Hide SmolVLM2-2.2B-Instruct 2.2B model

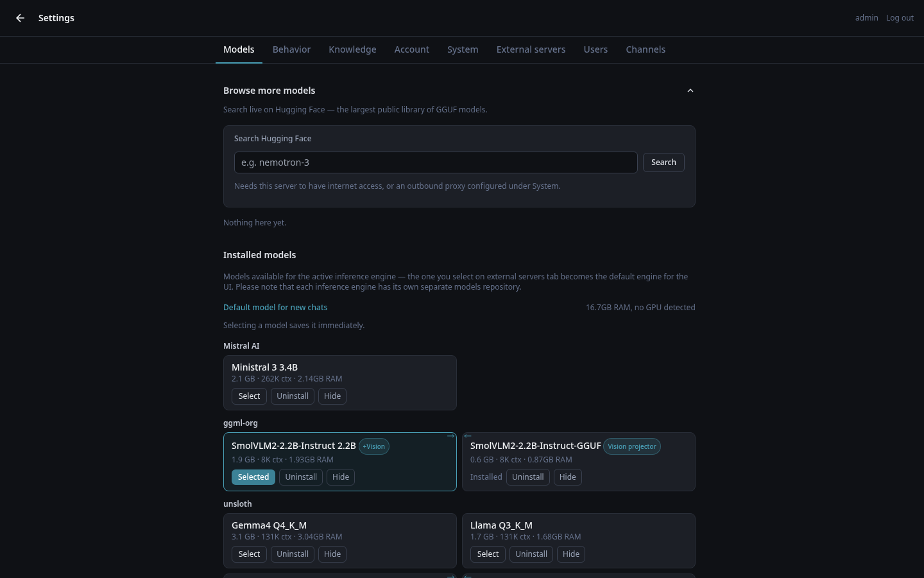coord(341,477)
